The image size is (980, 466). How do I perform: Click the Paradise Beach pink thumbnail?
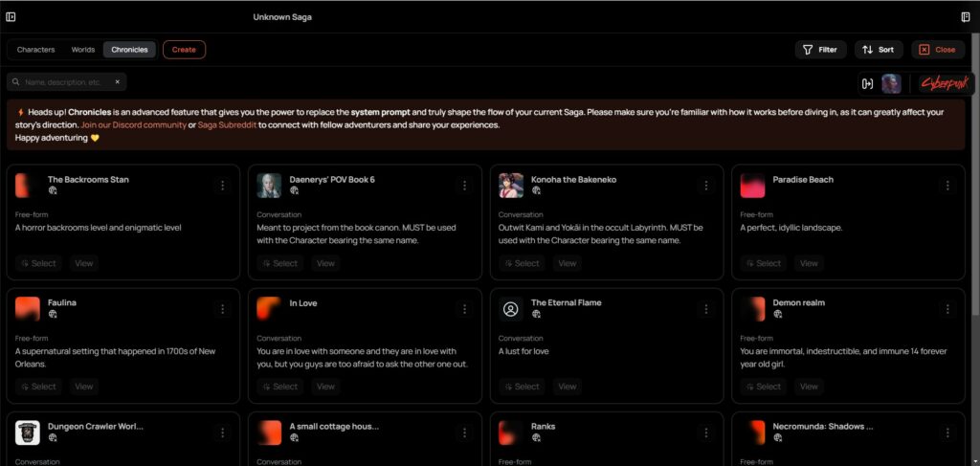pyautogui.click(x=752, y=186)
